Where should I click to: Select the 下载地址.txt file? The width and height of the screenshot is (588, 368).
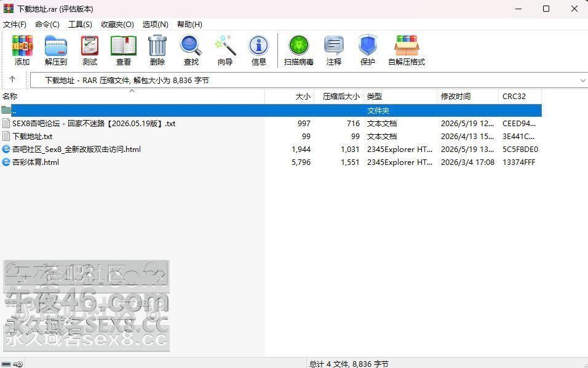coord(32,136)
